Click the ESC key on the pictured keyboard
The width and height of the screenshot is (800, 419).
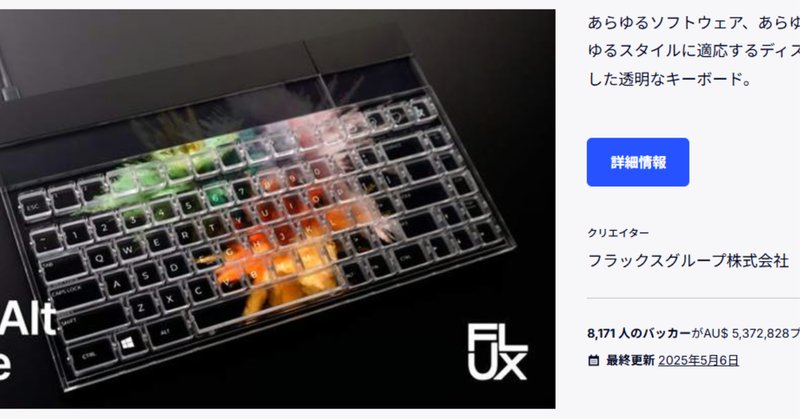coord(31,208)
